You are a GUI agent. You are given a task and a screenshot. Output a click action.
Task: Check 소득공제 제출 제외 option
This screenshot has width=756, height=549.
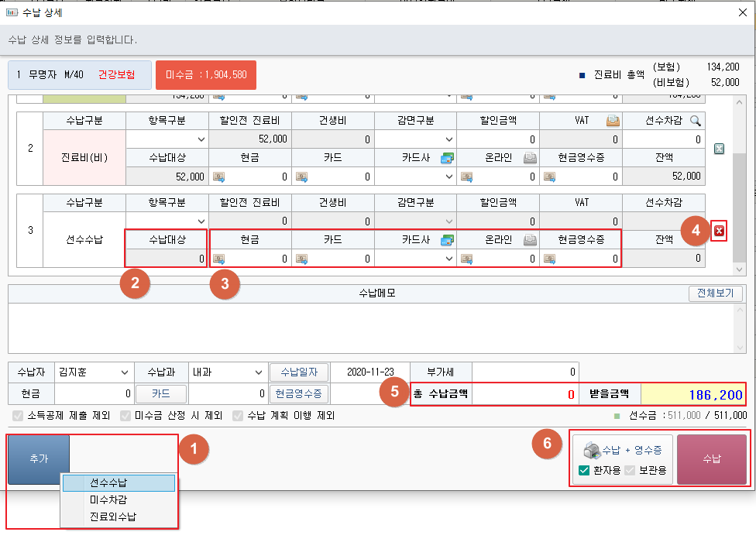point(18,416)
